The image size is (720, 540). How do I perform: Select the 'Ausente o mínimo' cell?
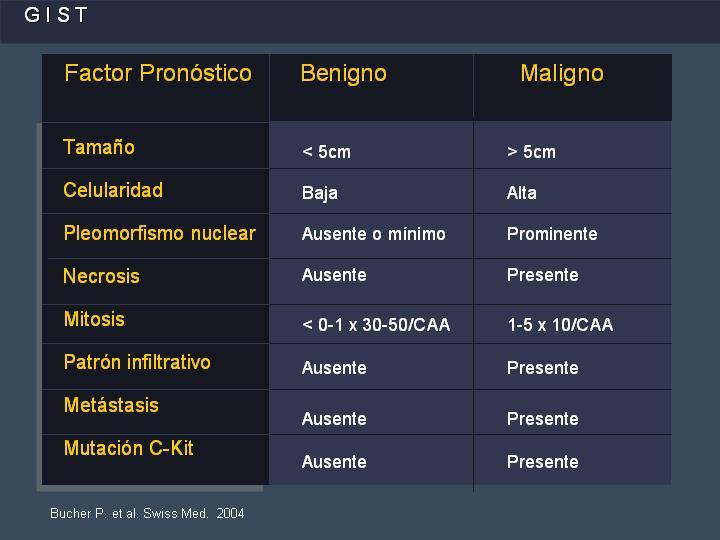pyautogui.click(x=373, y=234)
